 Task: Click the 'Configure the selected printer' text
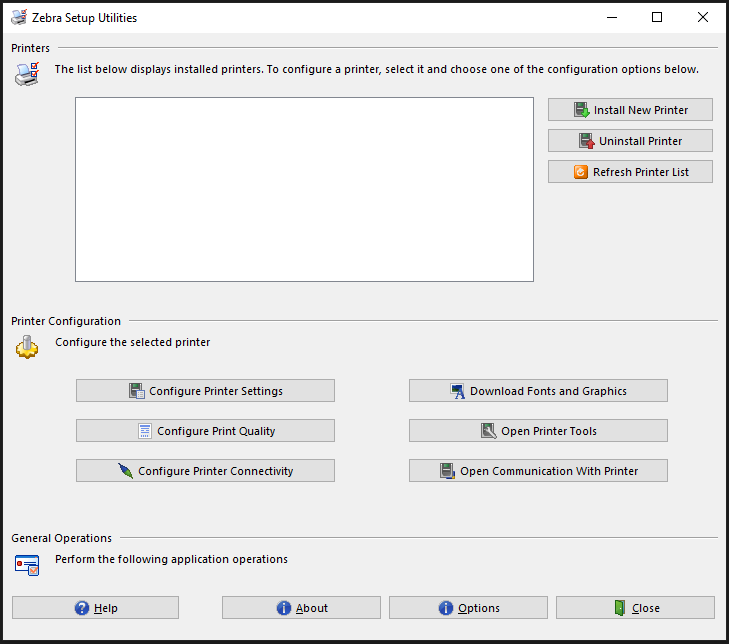(x=133, y=342)
